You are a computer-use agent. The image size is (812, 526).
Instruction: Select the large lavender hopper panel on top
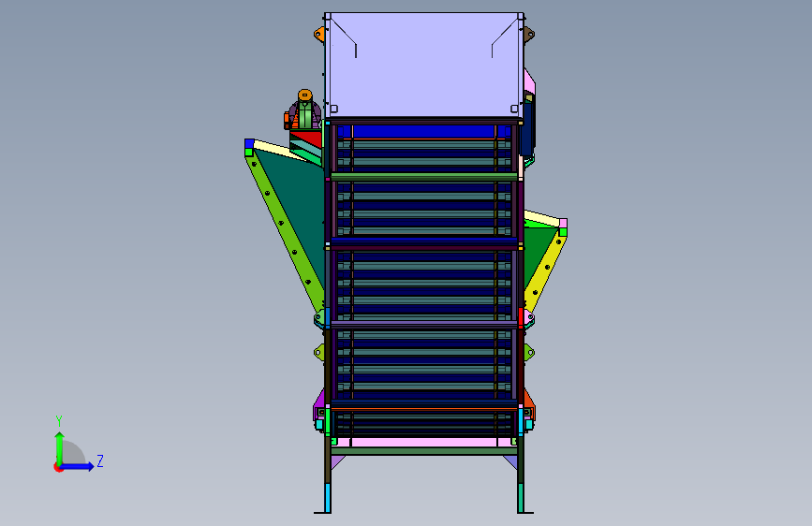(423, 65)
